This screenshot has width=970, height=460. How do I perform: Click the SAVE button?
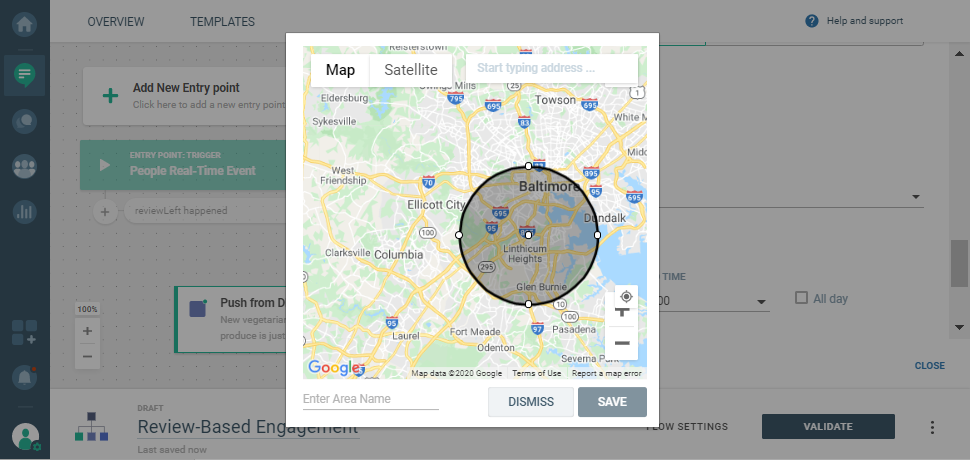612,402
